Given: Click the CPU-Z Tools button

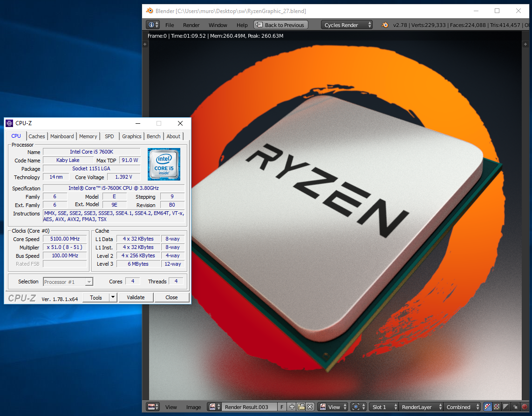Looking at the screenshot, I should coord(96,297).
